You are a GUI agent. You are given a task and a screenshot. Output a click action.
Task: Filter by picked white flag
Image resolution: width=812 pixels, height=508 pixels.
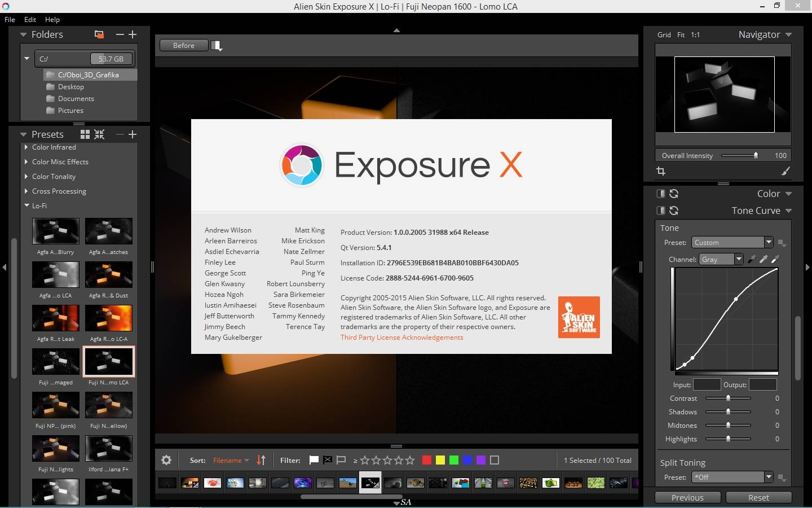[x=314, y=460]
